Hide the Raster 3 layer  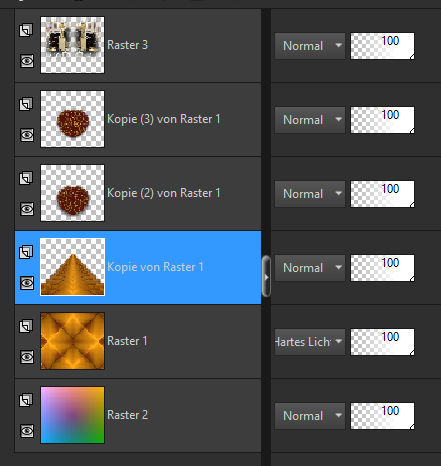point(27,61)
